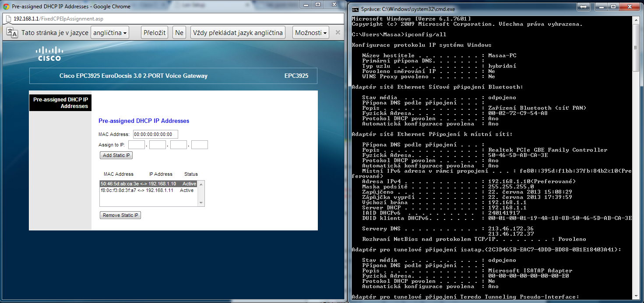Click the second Assign to IP octet field

click(x=158, y=145)
